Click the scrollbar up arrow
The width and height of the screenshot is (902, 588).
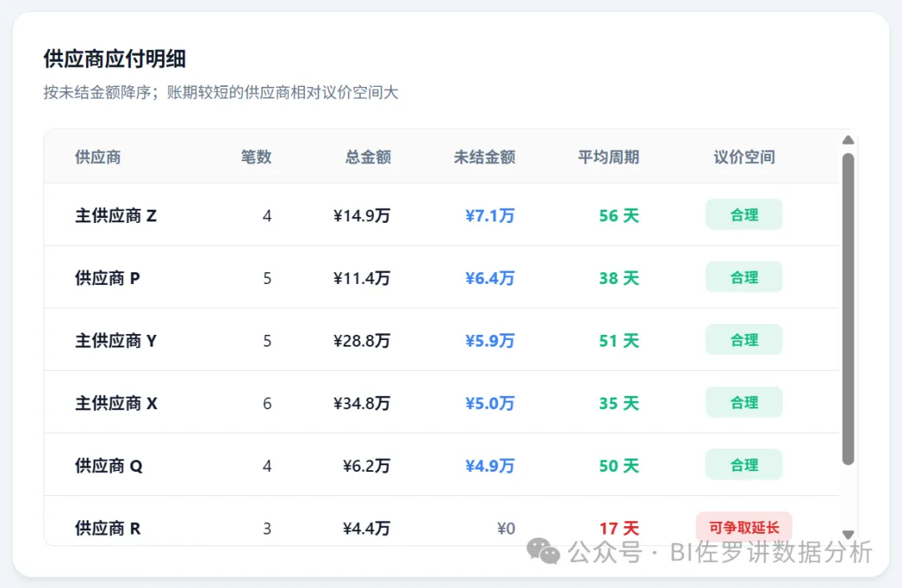pos(848,139)
